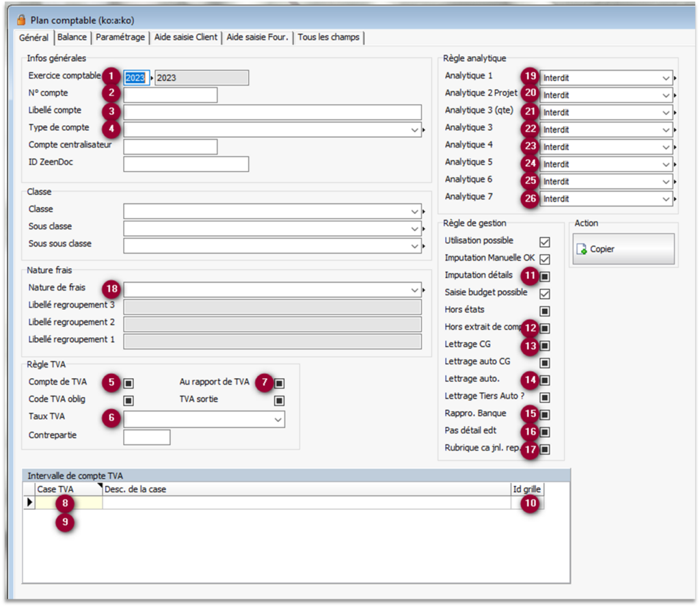The image size is (700, 607).
Task: Uncheck the Utilisation possible checkbox
Action: pyautogui.click(x=545, y=242)
